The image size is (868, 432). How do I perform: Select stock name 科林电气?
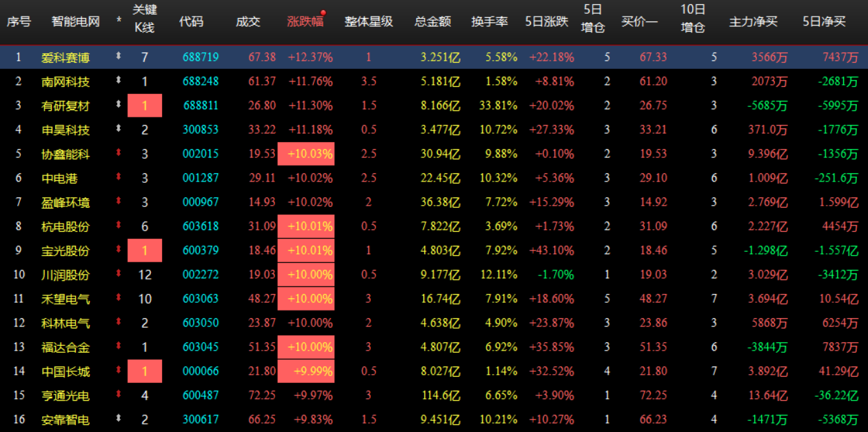(x=65, y=323)
